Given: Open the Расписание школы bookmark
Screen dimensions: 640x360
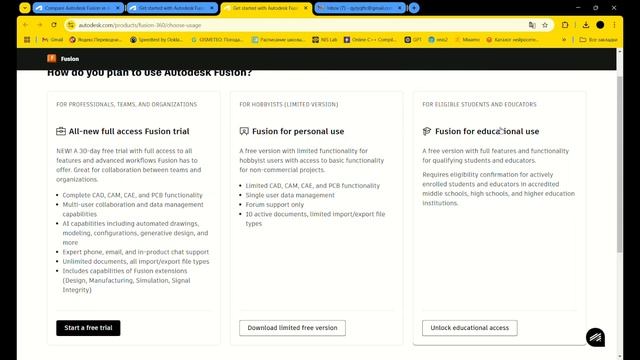Looking at the screenshot, I should coord(278,40).
